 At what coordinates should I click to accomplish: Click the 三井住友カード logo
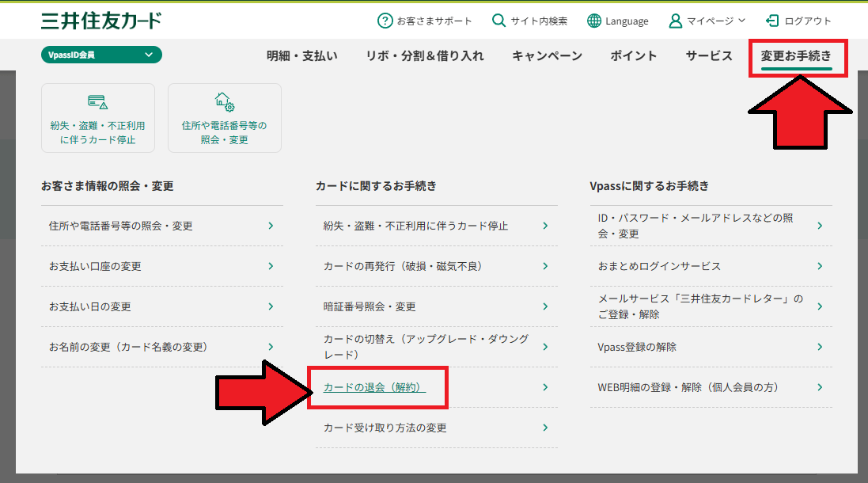tap(101, 21)
